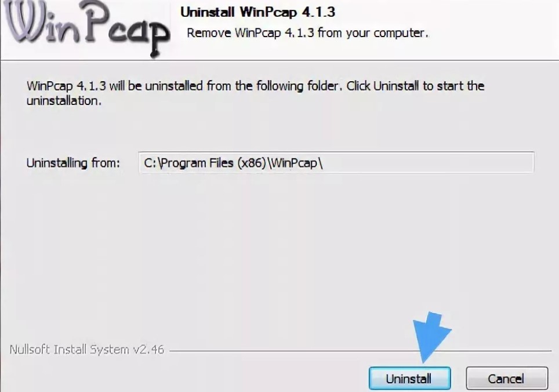Click '\WinPcap\' at the path's end

tap(295, 163)
